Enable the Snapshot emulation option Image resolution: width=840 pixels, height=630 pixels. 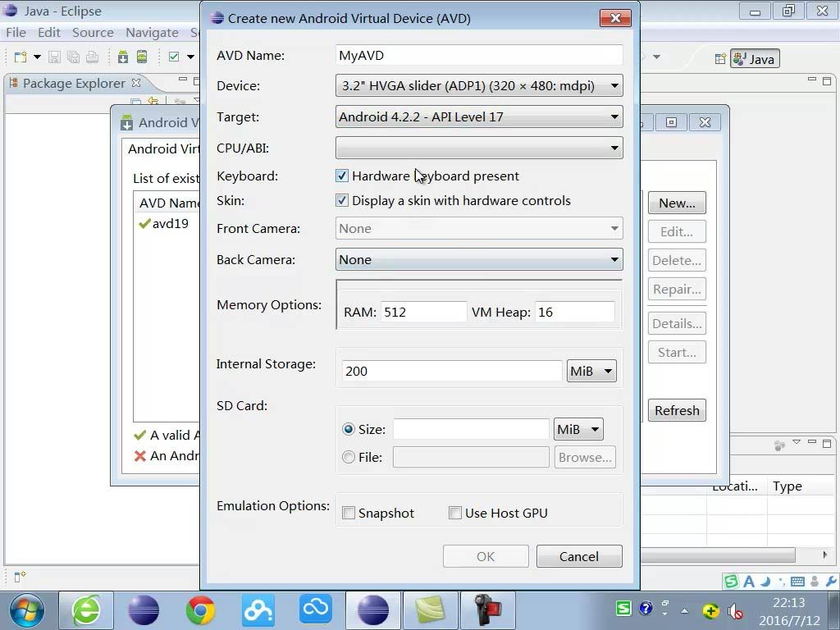pyautogui.click(x=348, y=513)
